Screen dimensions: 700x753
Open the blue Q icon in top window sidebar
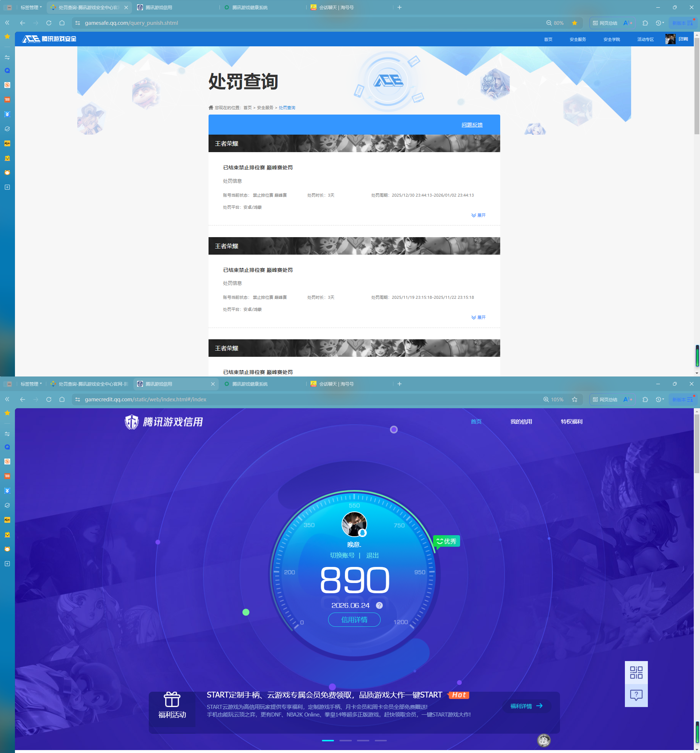tap(7, 70)
